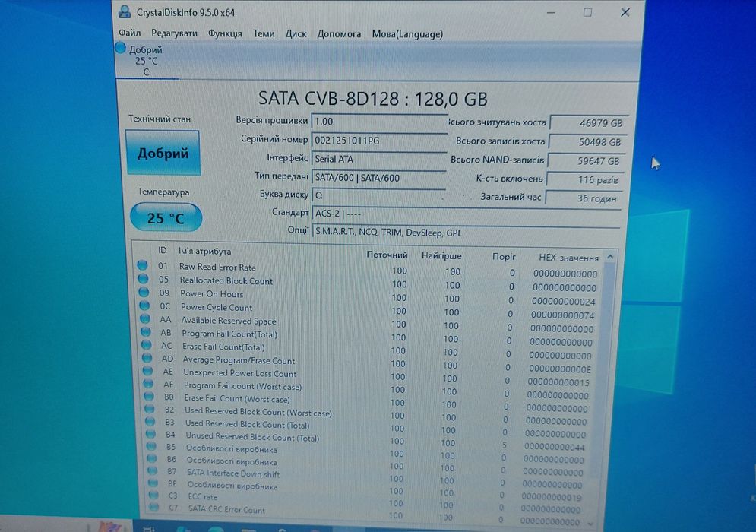Select the ECC rate attribute name
Viewport: 756px width, 532px height.
[203, 497]
